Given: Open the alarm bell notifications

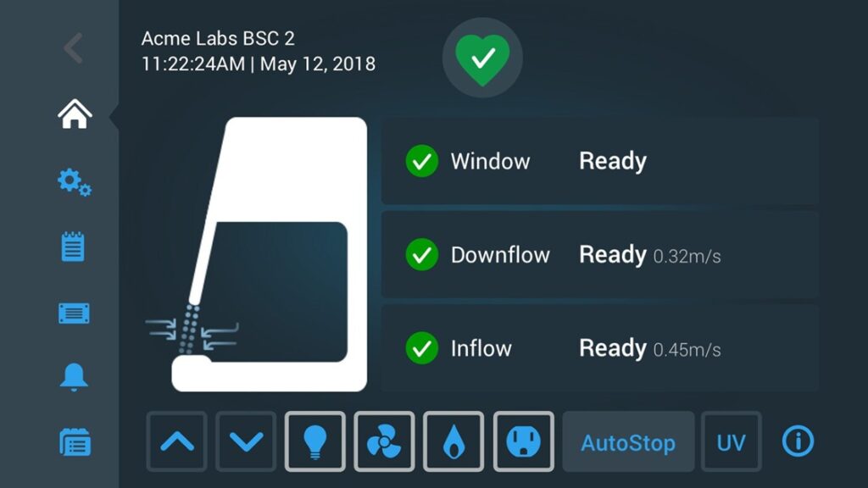Looking at the screenshot, I should click(74, 377).
